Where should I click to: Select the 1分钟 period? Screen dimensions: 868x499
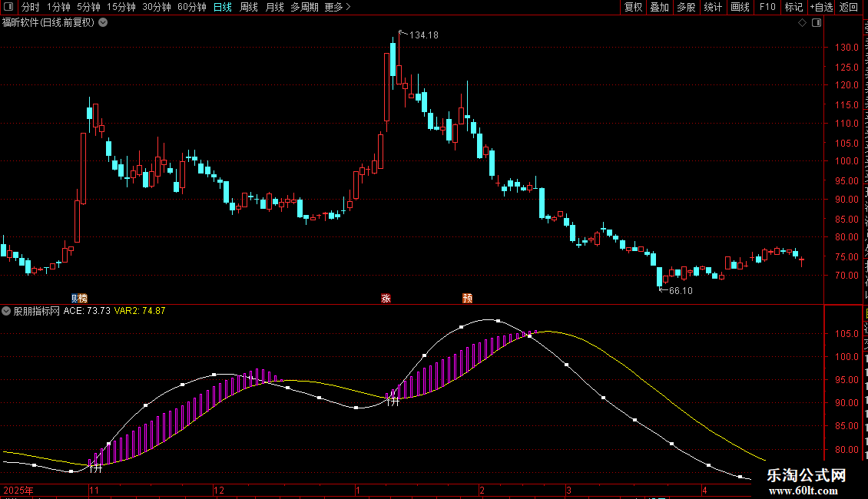[58, 7]
